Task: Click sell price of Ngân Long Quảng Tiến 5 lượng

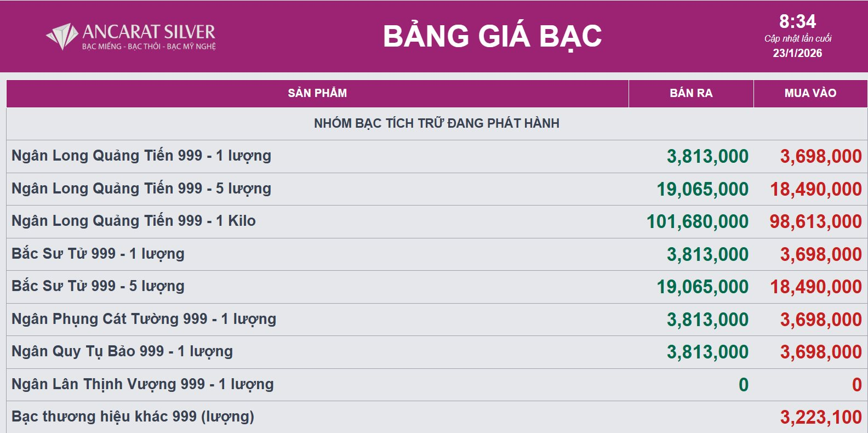Action: (703, 189)
